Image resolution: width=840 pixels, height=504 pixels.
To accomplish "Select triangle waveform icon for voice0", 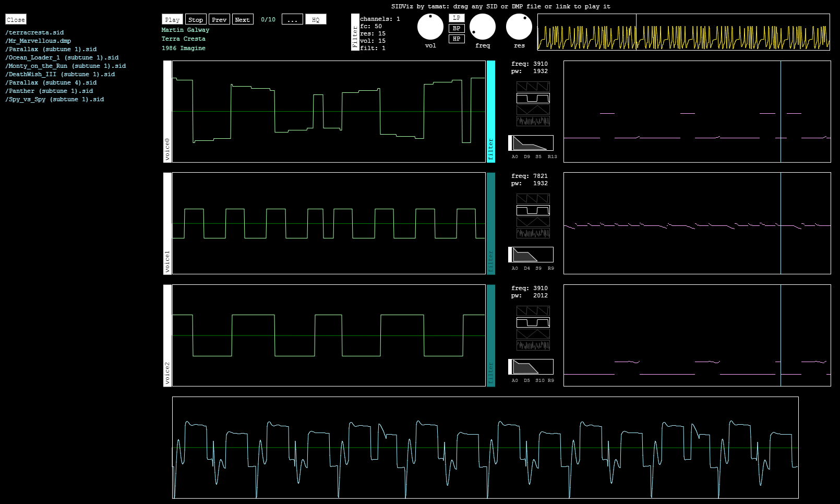I will (x=533, y=110).
